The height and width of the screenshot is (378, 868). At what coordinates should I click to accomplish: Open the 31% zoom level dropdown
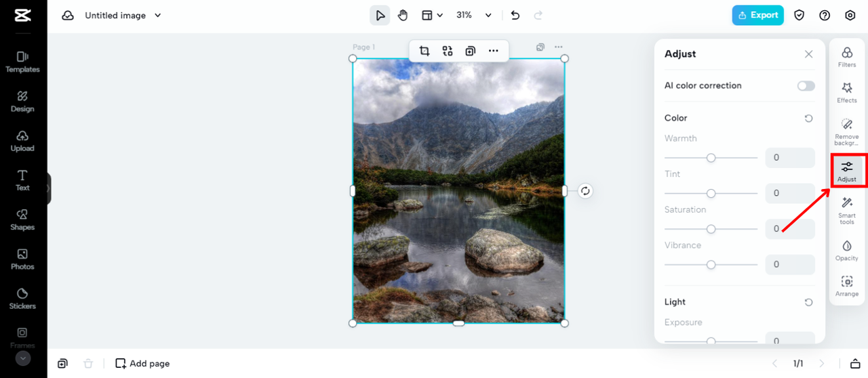pyautogui.click(x=473, y=15)
